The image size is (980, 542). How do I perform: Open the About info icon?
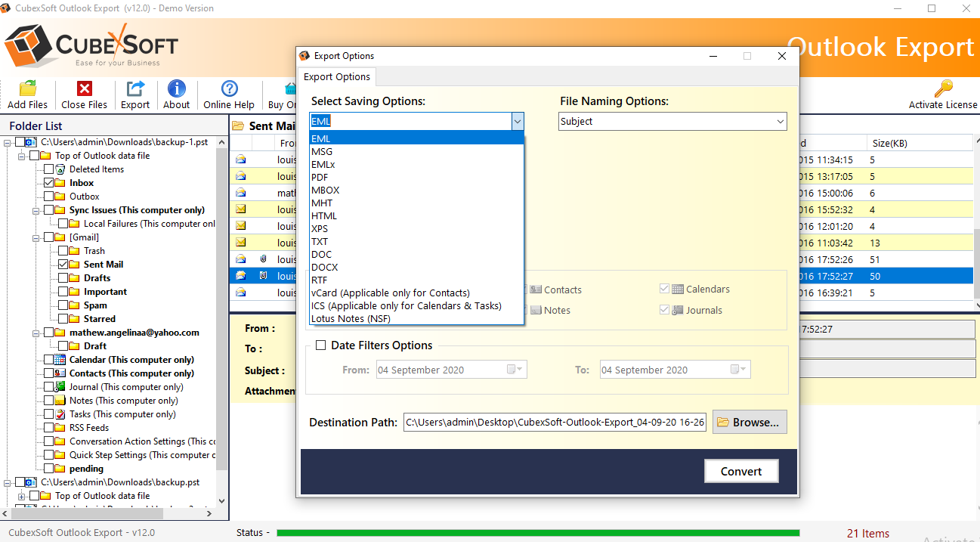tap(176, 89)
